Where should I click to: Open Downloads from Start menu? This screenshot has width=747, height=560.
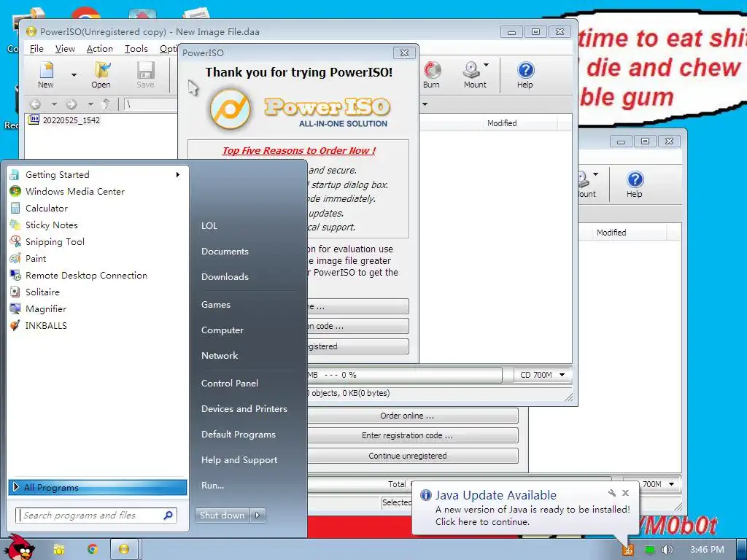[x=225, y=276]
